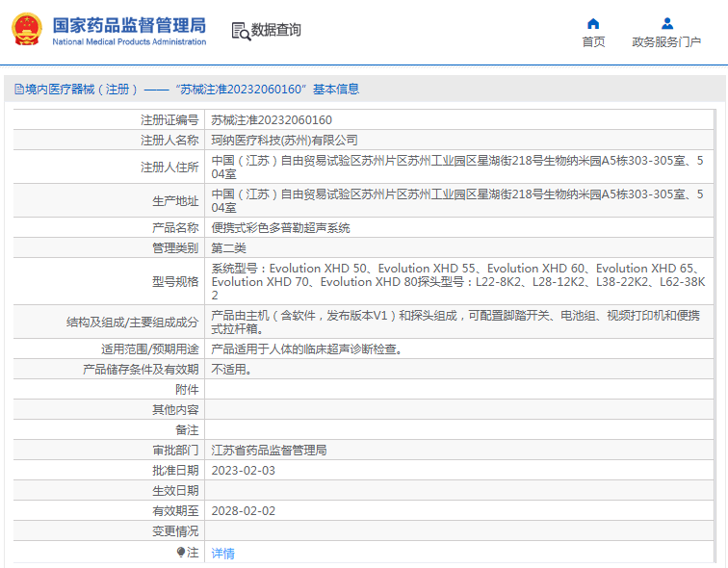Image resolution: width=728 pixels, height=568 pixels.
Task: Click the 批准日期 label
Action: [175, 471]
